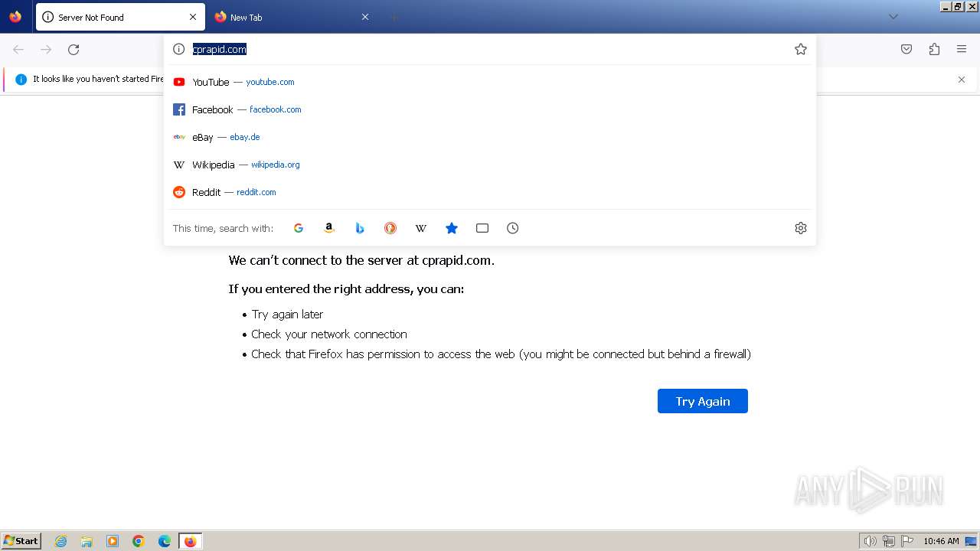The image size is (980, 551).
Task: Open the media player taskbar icon
Action: pyautogui.click(x=113, y=541)
